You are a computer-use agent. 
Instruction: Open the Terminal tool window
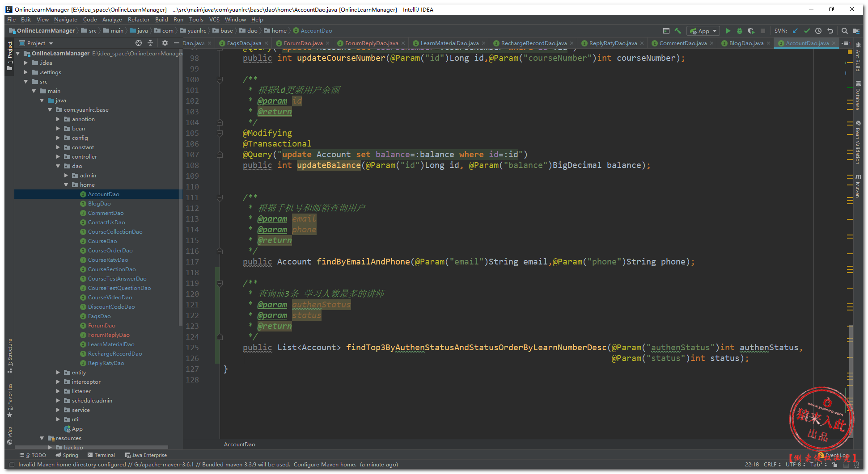coord(101,455)
